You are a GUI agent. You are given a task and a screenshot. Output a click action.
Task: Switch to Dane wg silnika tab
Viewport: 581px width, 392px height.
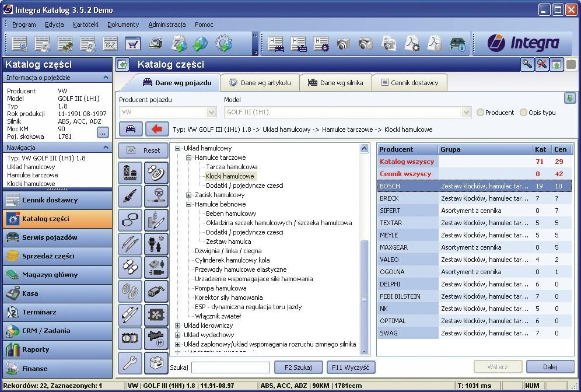[335, 83]
